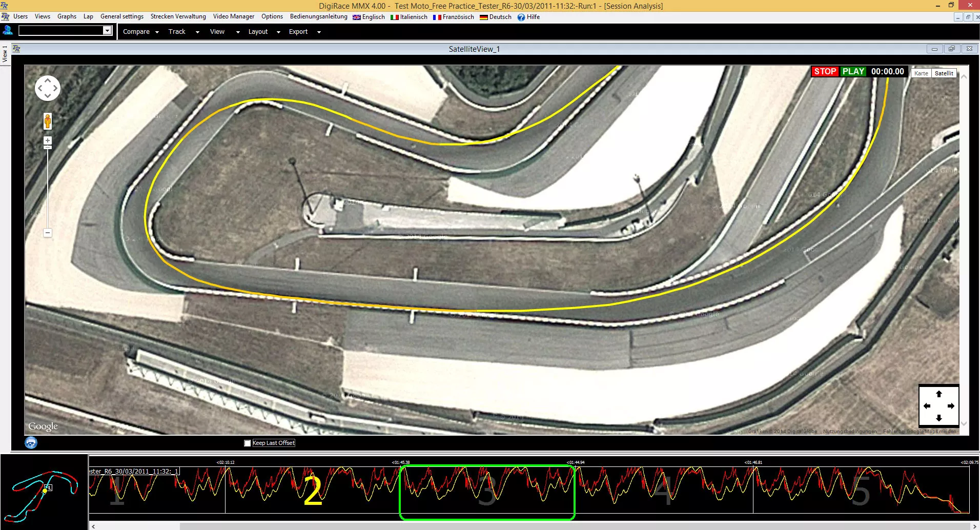Open the Graphs menu

pos(67,16)
